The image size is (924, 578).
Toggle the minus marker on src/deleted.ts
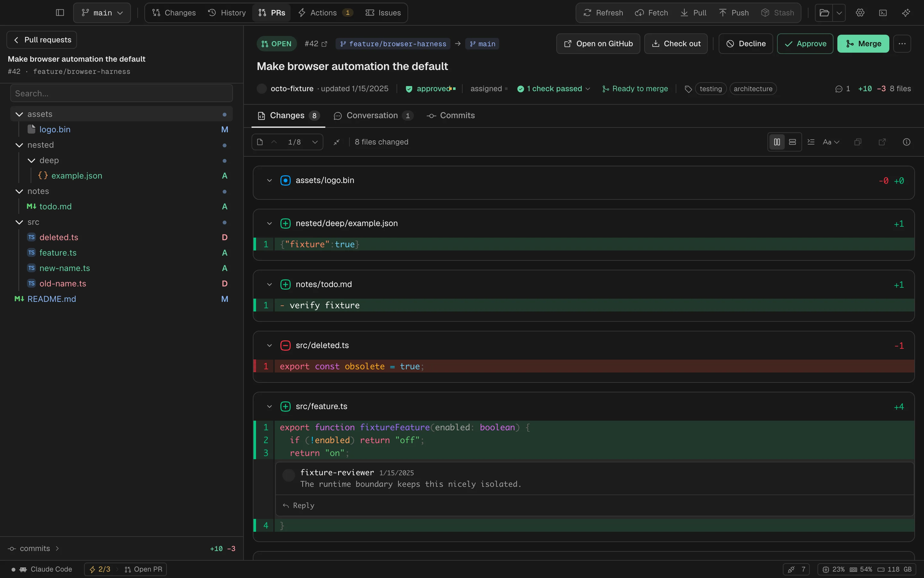(285, 345)
